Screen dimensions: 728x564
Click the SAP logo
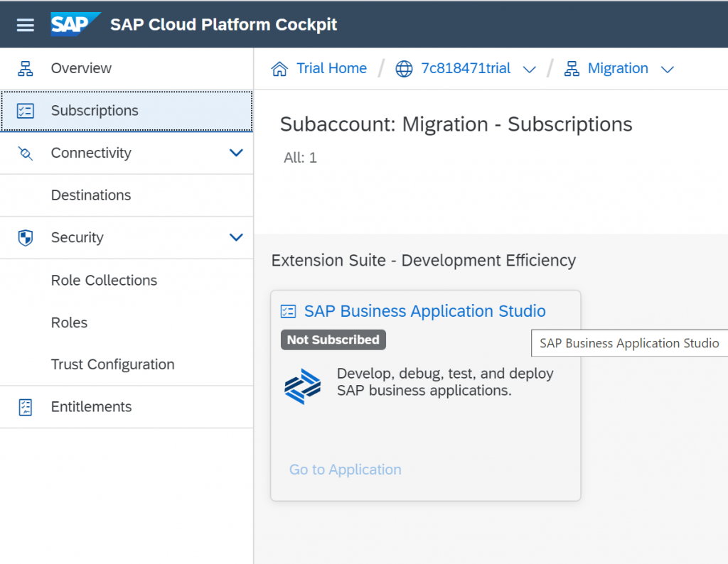click(x=75, y=24)
